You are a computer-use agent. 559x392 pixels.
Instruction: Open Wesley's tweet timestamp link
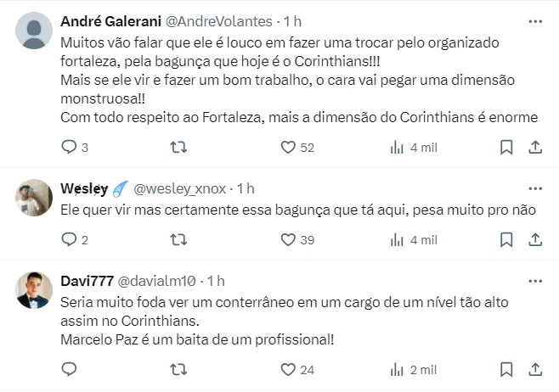[x=246, y=188]
